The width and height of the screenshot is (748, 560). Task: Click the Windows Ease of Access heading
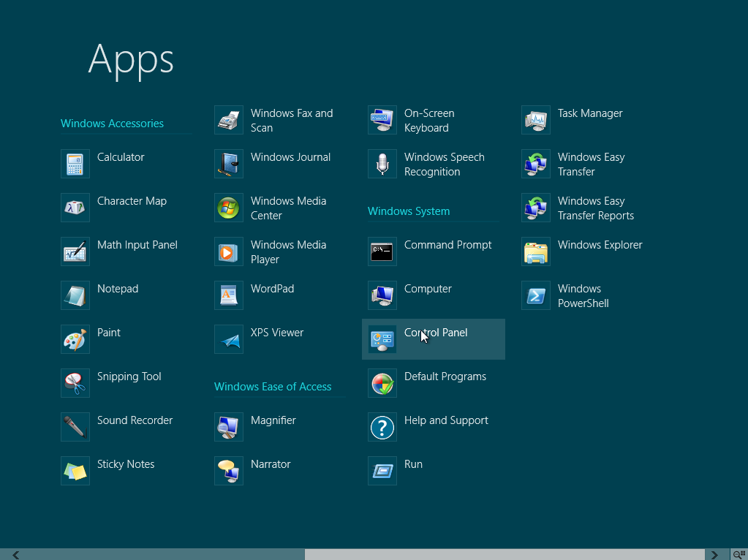tap(273, 387)
